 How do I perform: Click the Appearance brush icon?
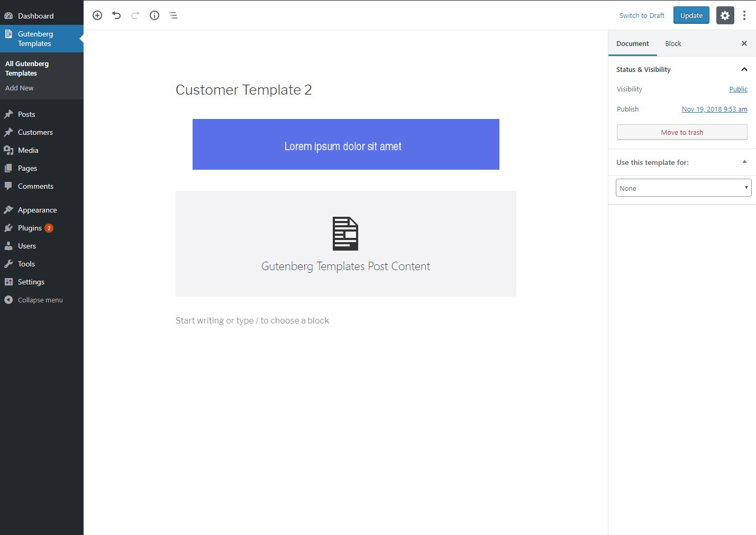(x=8, y=210)
